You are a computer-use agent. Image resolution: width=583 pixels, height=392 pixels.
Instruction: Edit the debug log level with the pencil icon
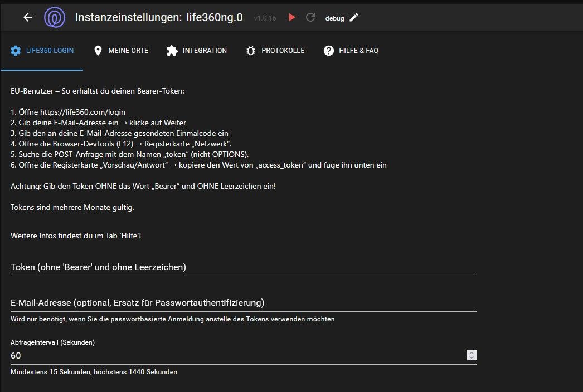tap(354, 17)
